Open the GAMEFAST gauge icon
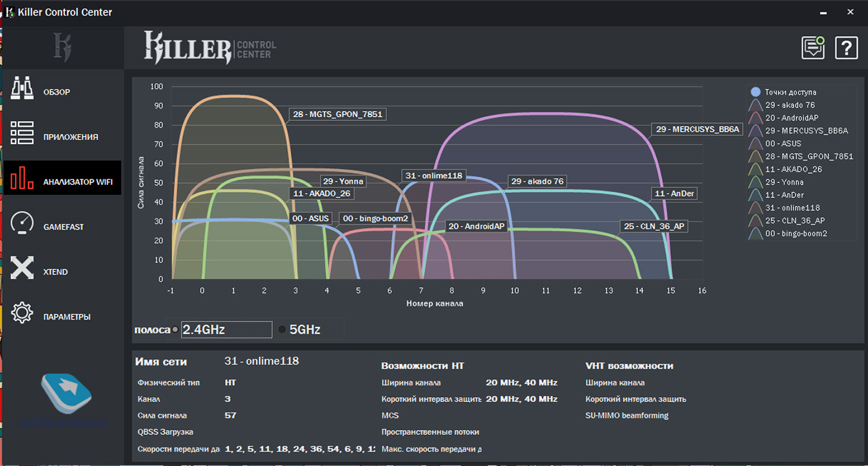The width and height of the screenshot is (868, 466). coord(22,223)
